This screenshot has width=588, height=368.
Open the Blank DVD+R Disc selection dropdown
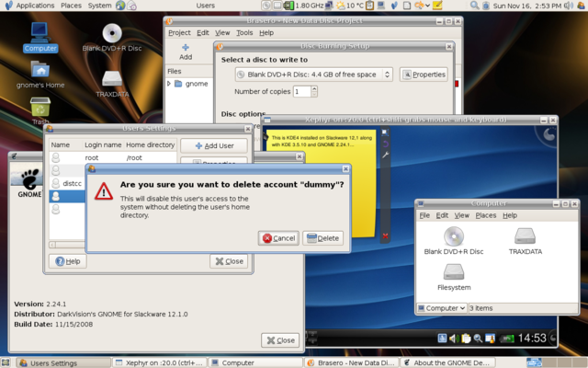point(314,75)
